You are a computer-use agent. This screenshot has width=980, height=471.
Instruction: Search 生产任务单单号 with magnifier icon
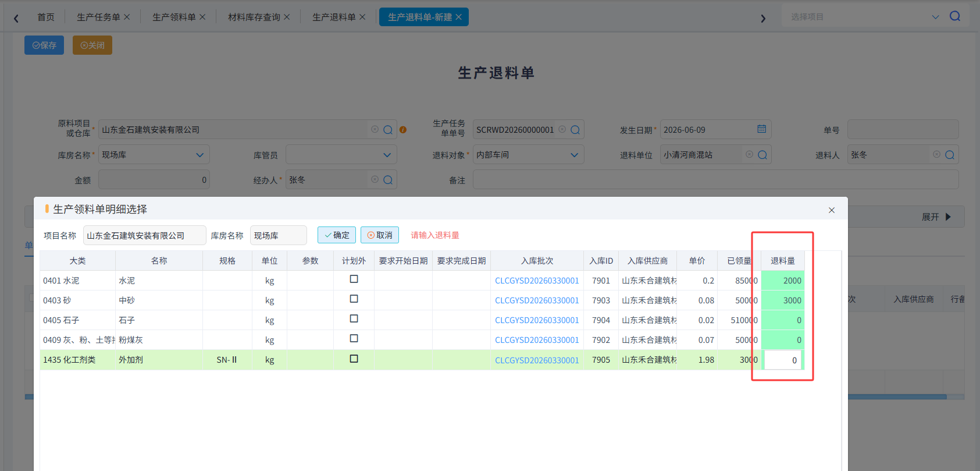pos(575,130)
